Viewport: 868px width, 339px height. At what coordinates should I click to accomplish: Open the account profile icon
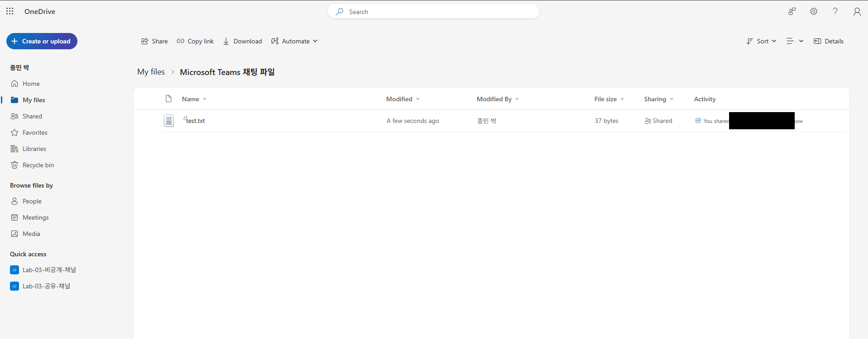pos(857,11)
